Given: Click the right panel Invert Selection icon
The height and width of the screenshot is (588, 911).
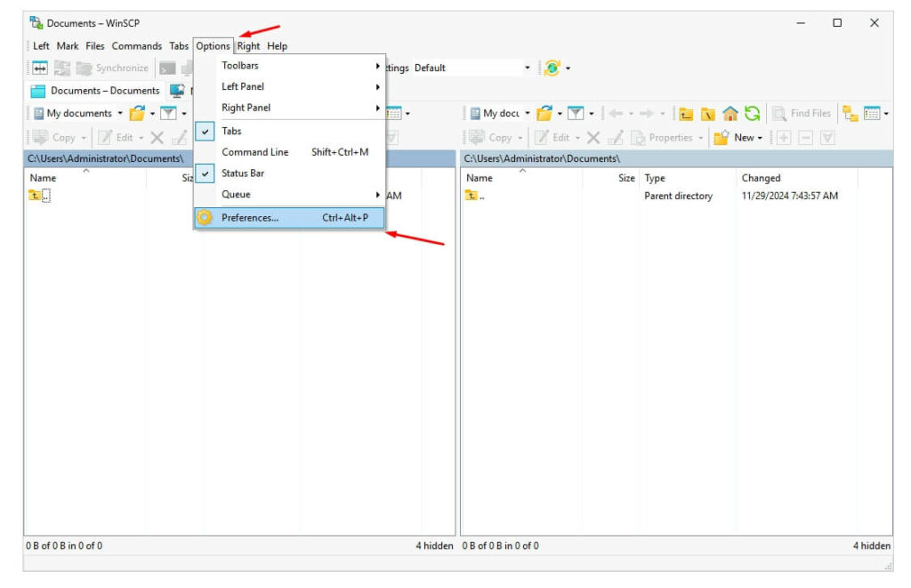Looking at the screenshot, I should click(827, 138).
